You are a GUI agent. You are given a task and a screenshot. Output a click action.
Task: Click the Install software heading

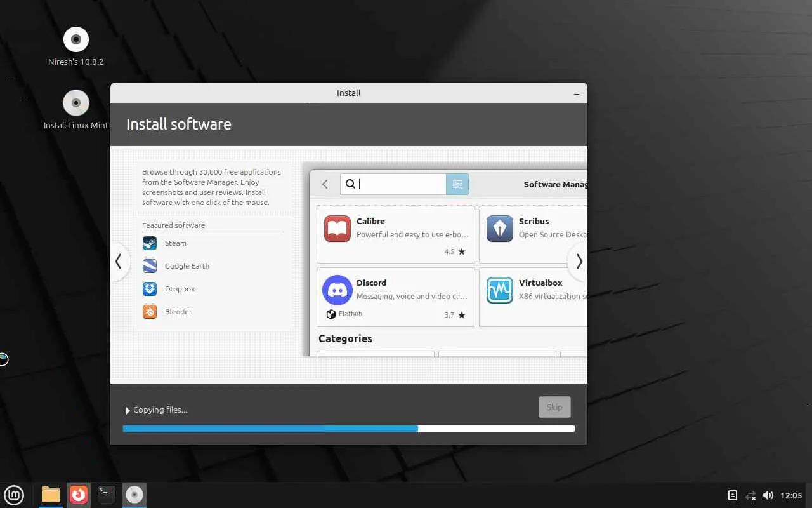[179, 124]
